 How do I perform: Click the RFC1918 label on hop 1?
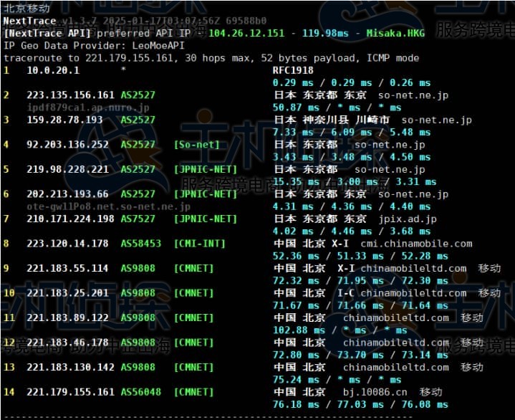pyautogui.click(x=293, y=70)
